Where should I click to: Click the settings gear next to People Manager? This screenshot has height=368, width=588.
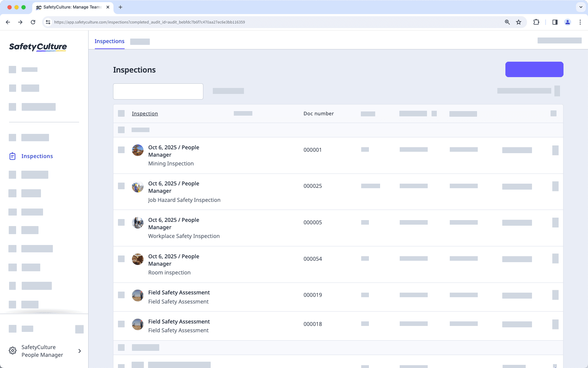point(13,350)
